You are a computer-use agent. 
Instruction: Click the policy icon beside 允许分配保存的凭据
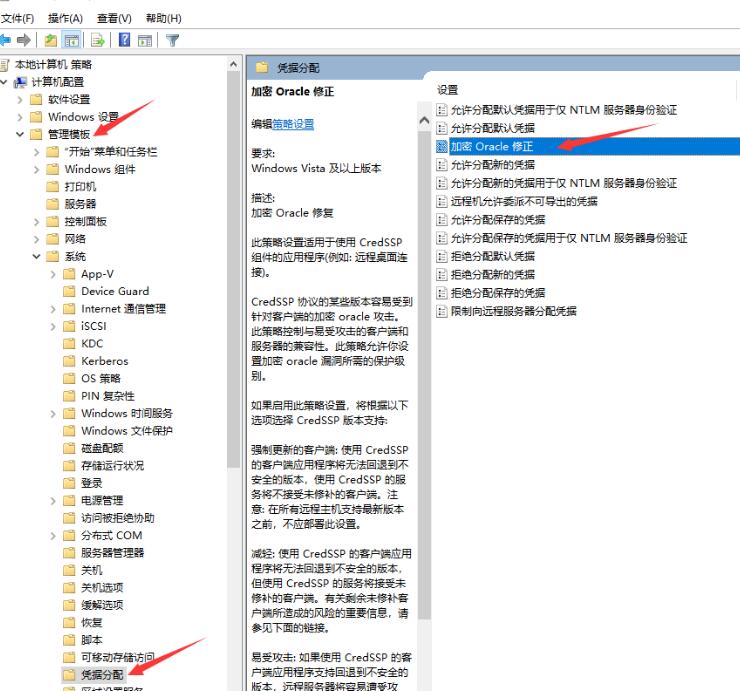coord(441,220)
